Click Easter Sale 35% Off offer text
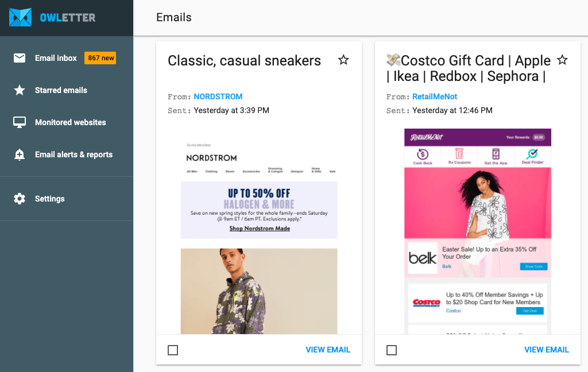Viewport: 588px width, 372px height. point(489,253)
